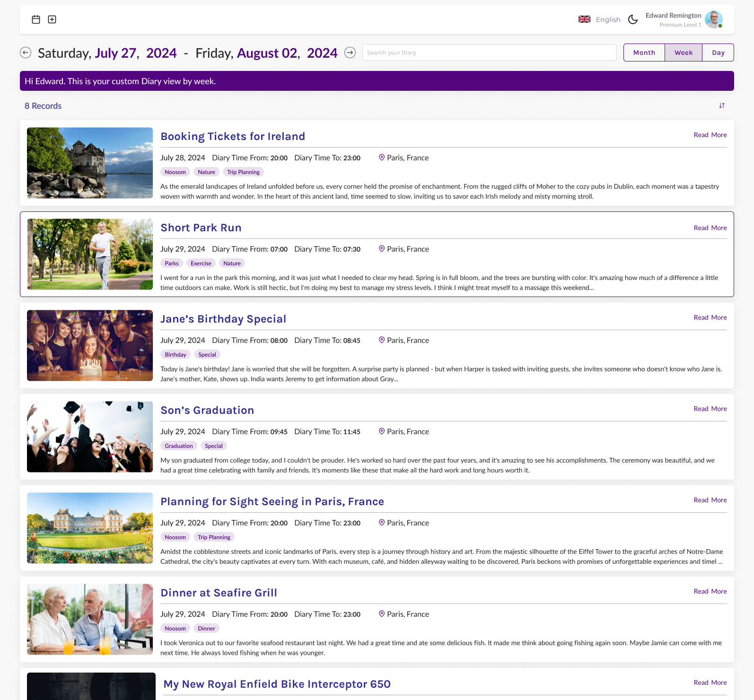
Task: Read More on Booking Tickets for Ireland
Action: click(x=710, y=135)
